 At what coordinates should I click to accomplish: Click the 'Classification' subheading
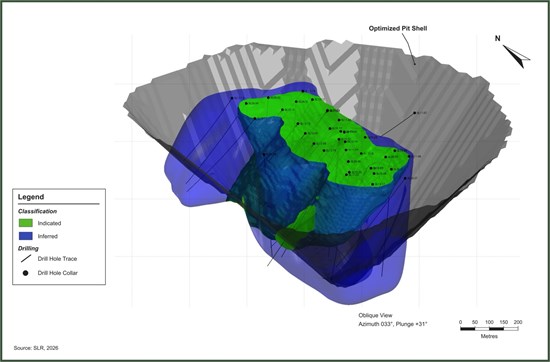(38, 211)
